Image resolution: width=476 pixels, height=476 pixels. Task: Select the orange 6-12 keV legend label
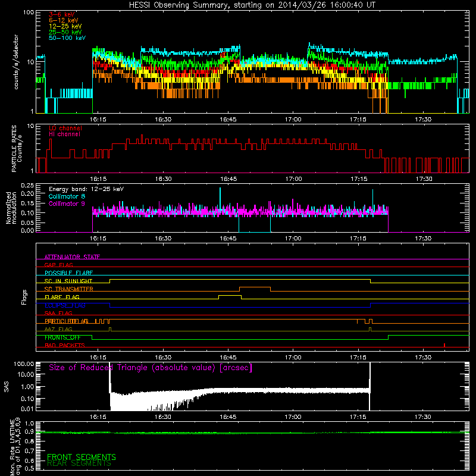pyautogui.click(x=64, y=20)
